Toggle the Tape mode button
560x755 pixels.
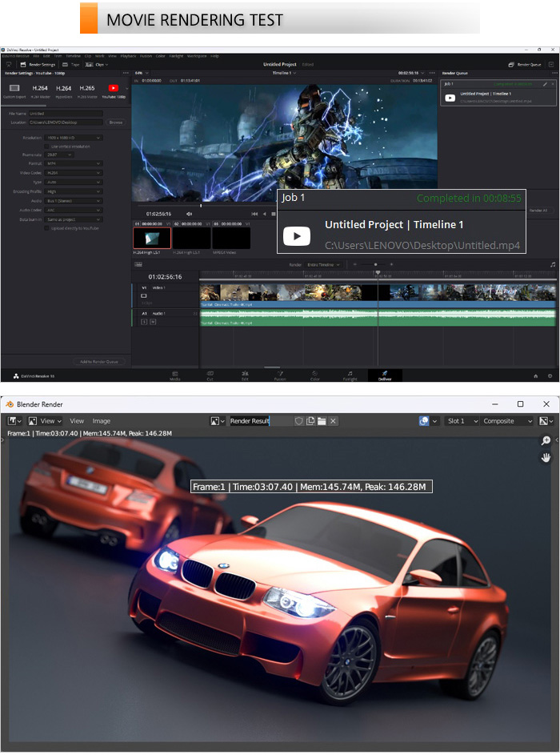pyautogui.click(x=70, y=64)
